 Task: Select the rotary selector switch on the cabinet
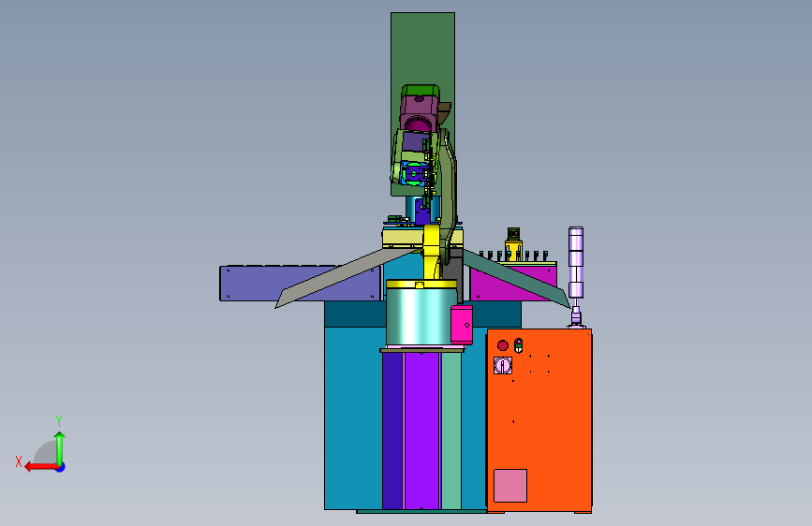tap(502, 366)
